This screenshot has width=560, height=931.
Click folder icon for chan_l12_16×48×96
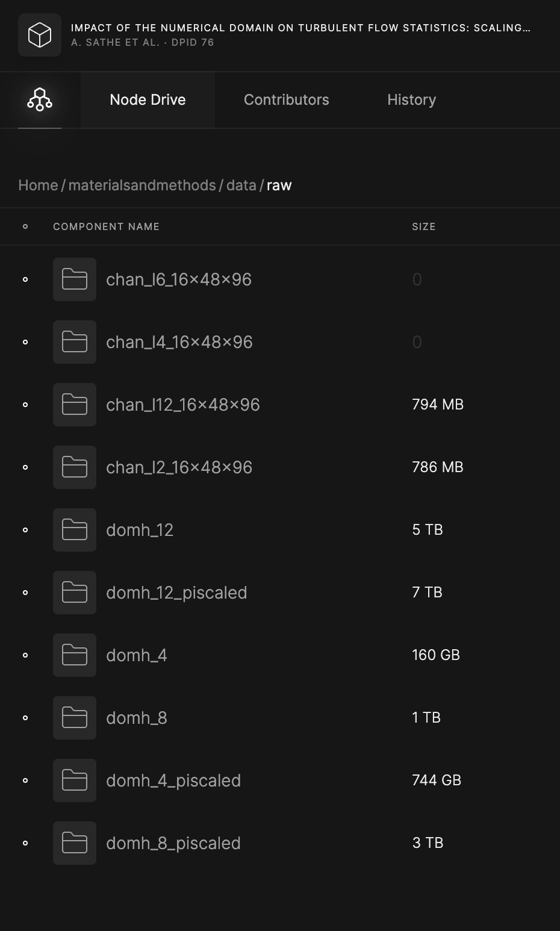[x=75, y=405]
